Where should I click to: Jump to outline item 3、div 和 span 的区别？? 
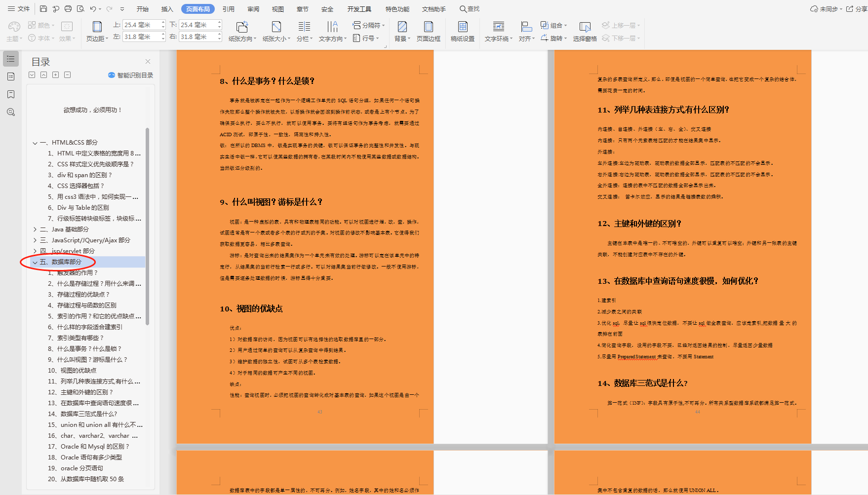click(x=80, y=175)
